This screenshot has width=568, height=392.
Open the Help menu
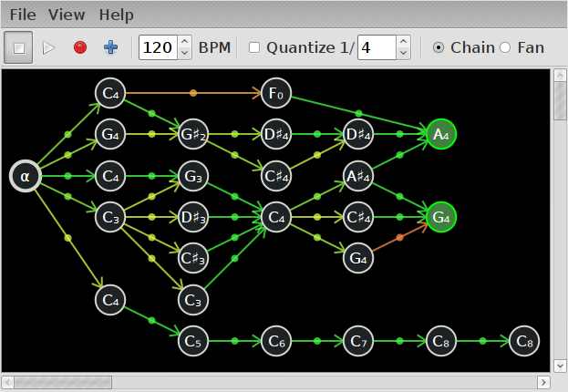point(117,15)
